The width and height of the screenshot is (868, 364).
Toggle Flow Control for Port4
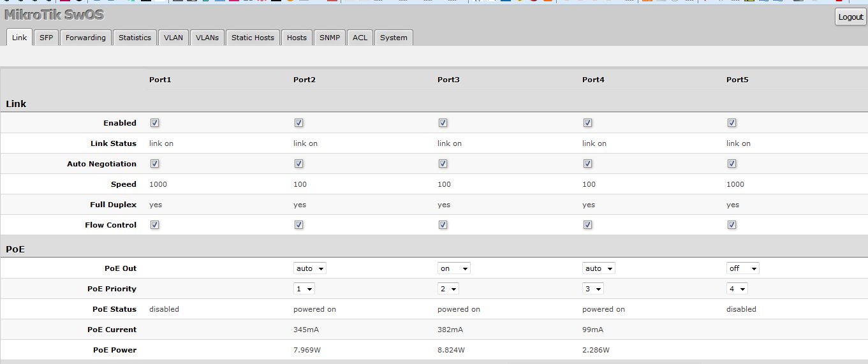(x=587, y=224)
